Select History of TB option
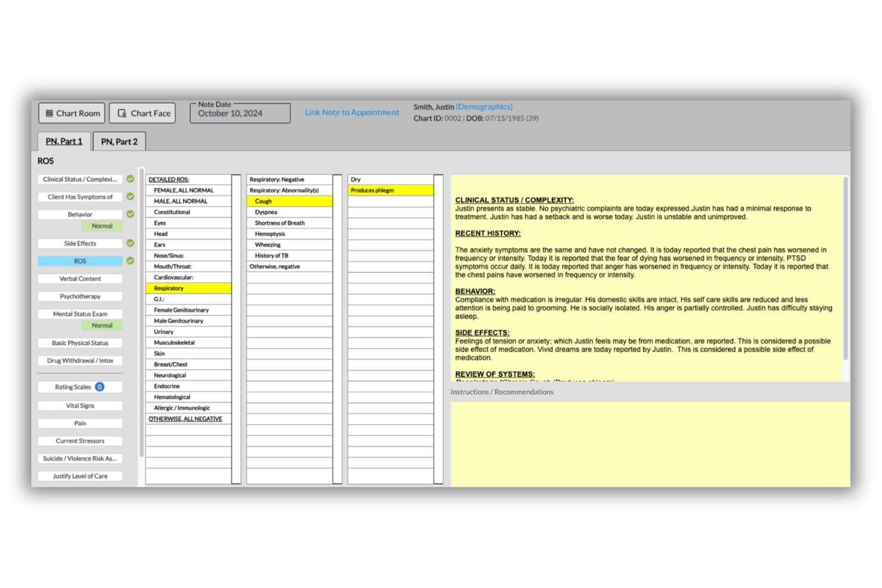The height and width of the screenshot is (588, 882). point(290,256)
